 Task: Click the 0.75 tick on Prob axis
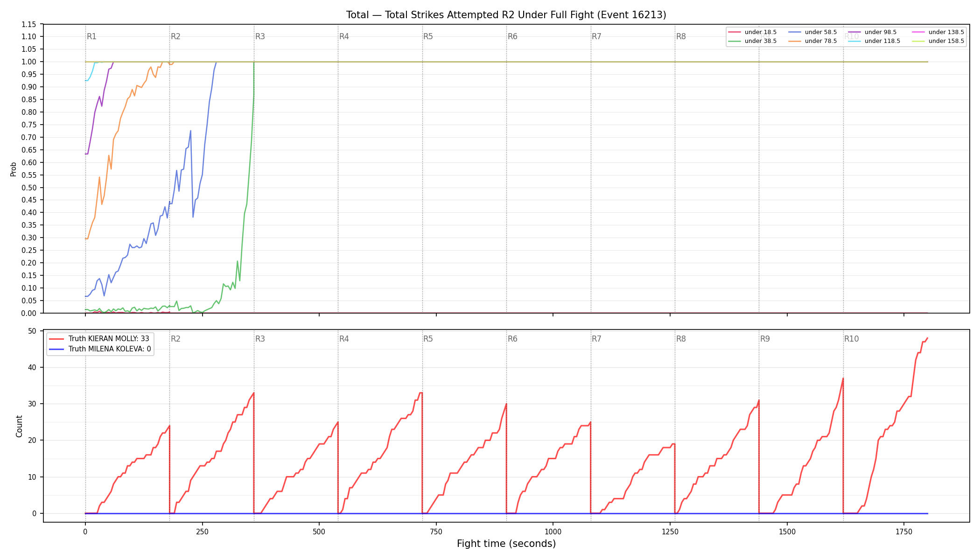click(x=29, y=125)
